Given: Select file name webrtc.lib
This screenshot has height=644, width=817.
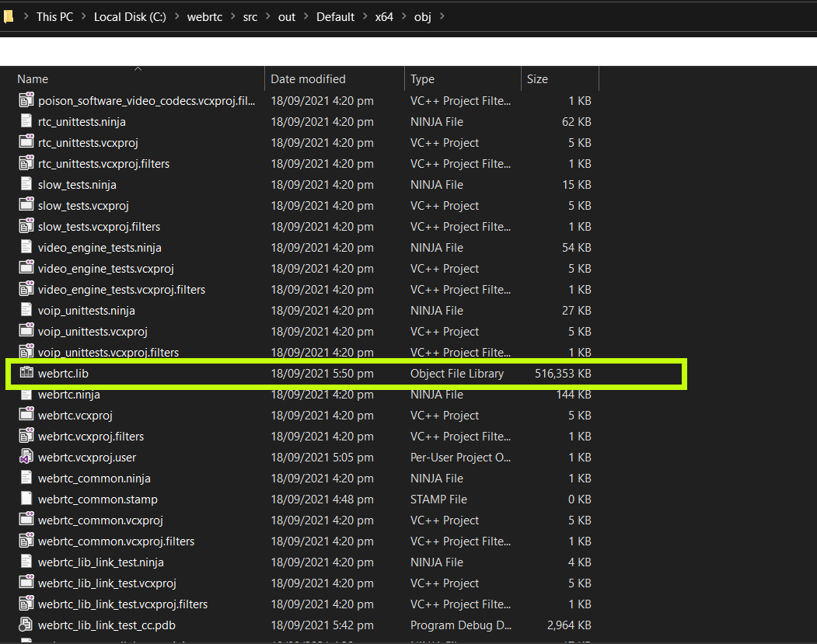Looking at the screenshot, I should pos(63,374).
